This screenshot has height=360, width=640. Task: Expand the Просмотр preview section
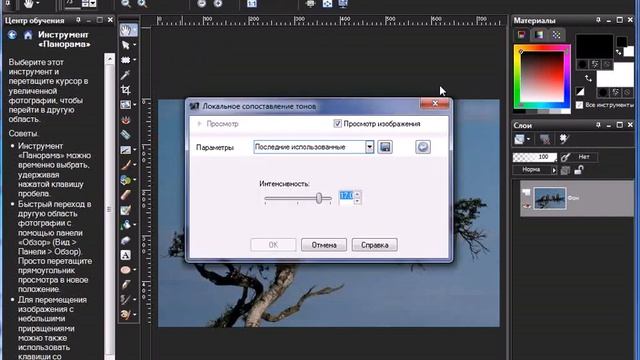pos(200,124)
